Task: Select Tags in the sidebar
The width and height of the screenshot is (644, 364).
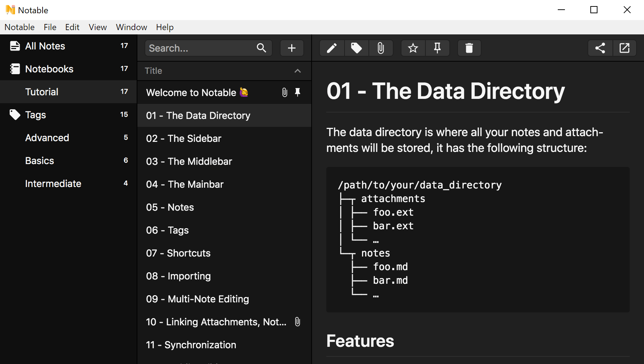Action: pyautogui.click(x=68, y=115)
